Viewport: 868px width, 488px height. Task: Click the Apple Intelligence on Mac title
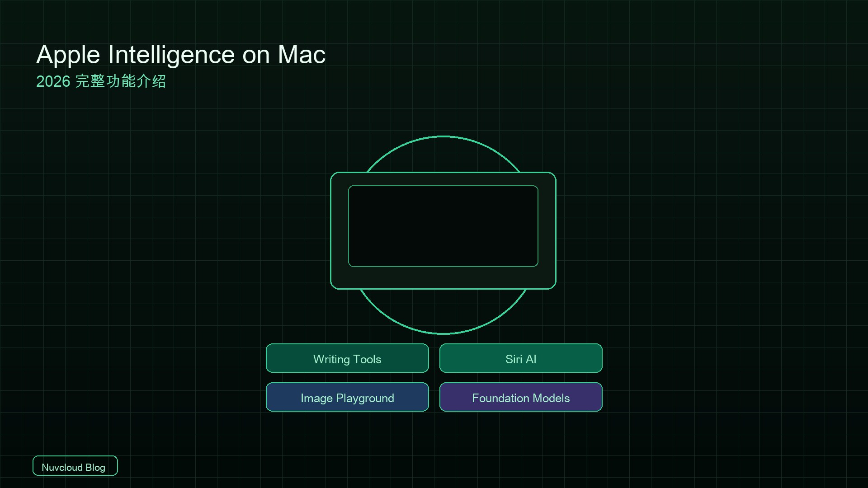pyautogui.click(x=181, y=55)
